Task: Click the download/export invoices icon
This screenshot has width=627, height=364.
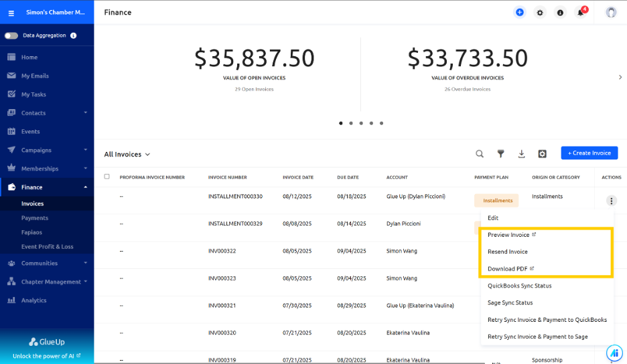Action: pyautogui.click(x=521, y=154)
